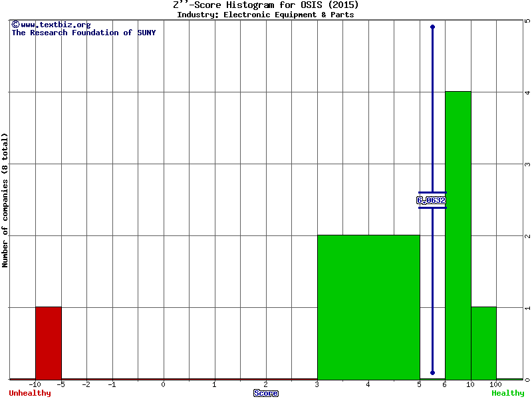This screenshot has height=399, width=532.
Task: Click the right y-axis tick label '5'
Action: point(527,21)
